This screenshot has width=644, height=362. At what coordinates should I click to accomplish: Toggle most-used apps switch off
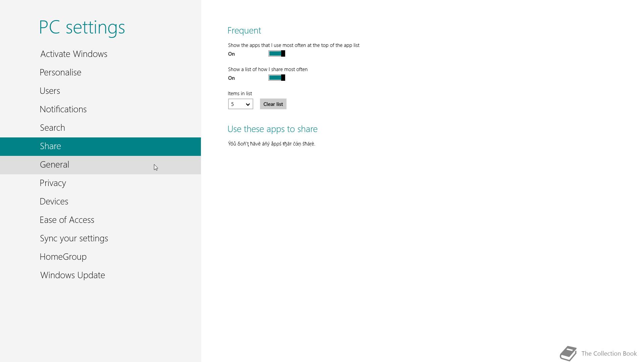click(x=277, y=54)
